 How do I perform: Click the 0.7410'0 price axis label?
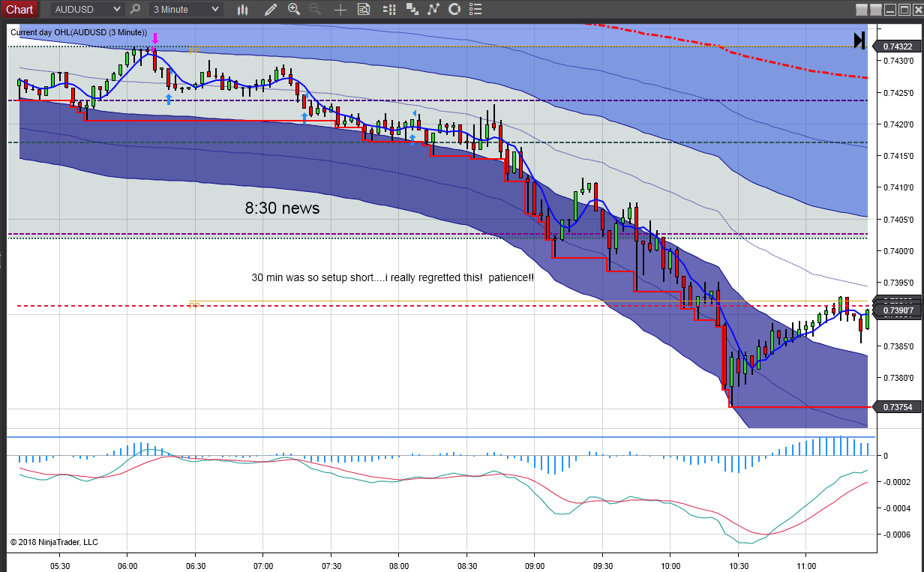point(898,187)
